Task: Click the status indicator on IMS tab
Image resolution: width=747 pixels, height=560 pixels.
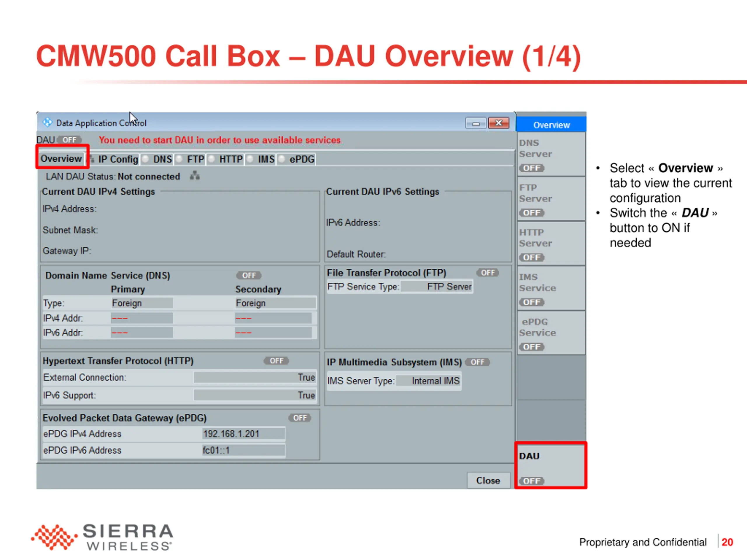Action: click(x=250, y=159)
